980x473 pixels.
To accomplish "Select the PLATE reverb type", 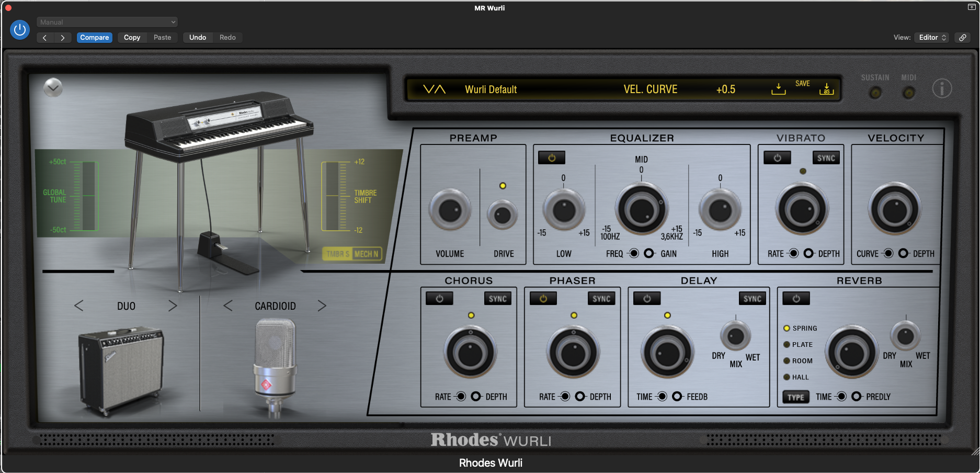I will (x=798, y=344).
